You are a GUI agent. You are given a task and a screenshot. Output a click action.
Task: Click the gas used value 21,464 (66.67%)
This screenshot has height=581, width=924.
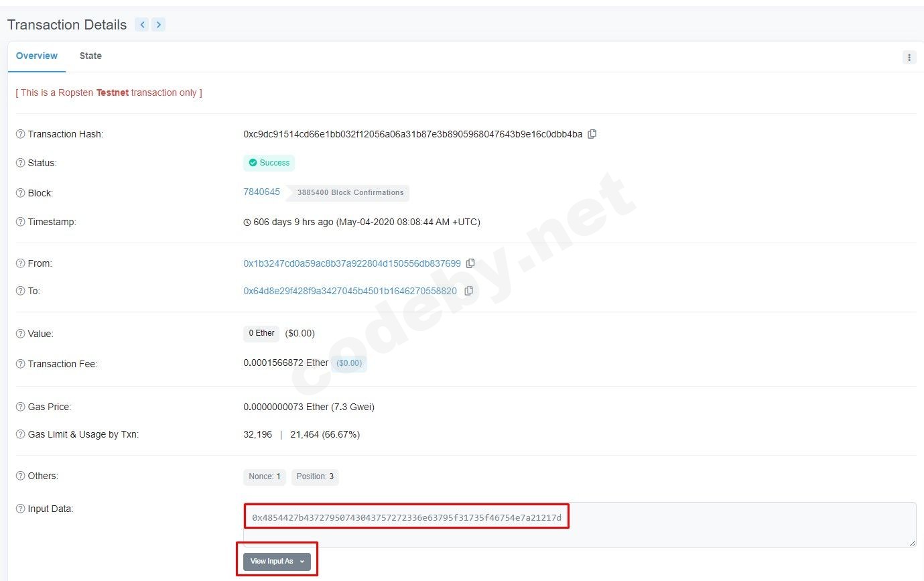325,434
